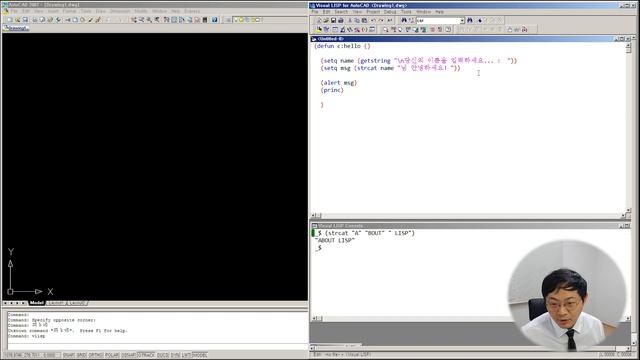640x360 pixels.
Task: Click MODEL button in AutoCAD status bar
Action: pyautogui.click(x=200, y=355)
